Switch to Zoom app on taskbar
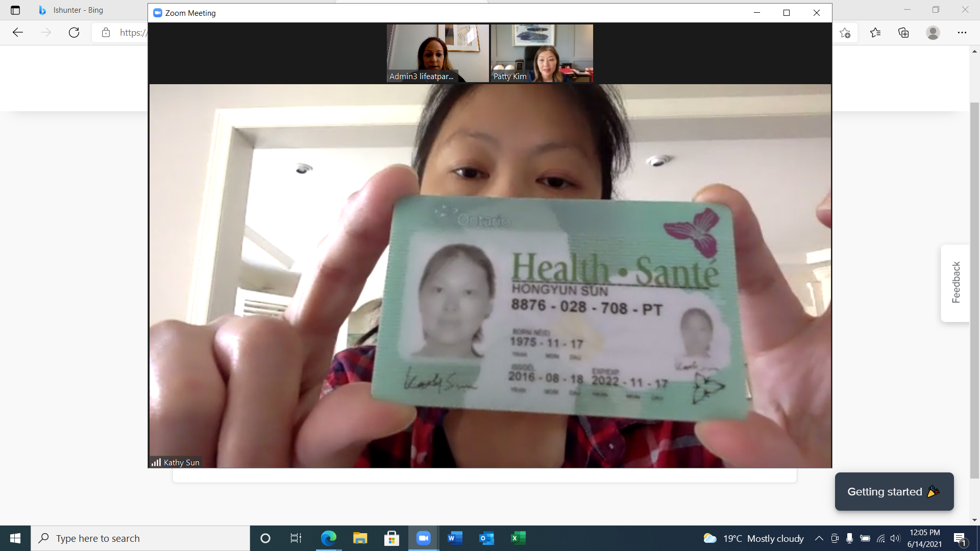 [423, 538]
